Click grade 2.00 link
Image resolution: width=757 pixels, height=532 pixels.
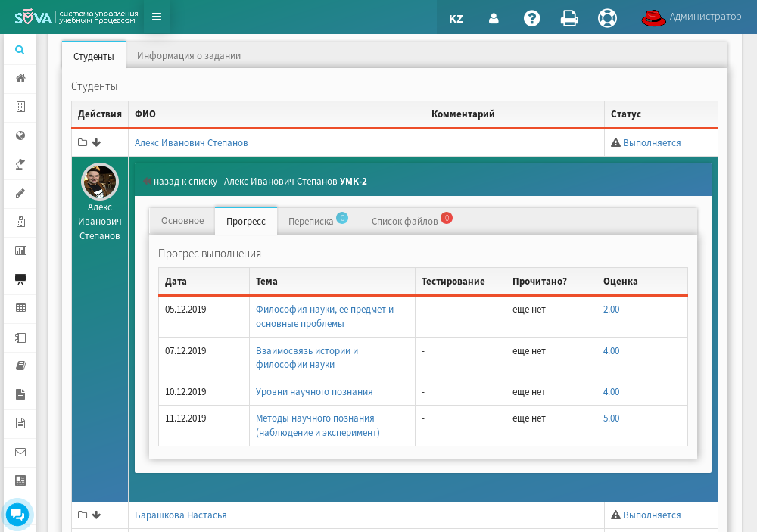point(611,310)
